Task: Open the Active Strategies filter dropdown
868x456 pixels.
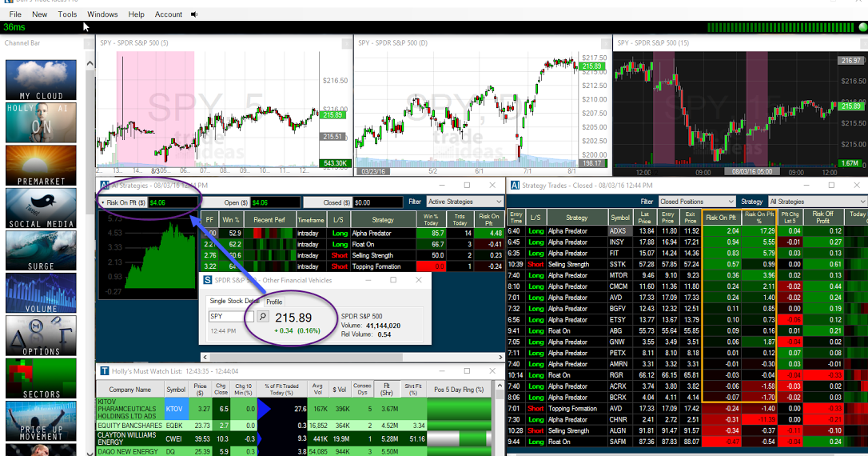Action: coord(464,202)
